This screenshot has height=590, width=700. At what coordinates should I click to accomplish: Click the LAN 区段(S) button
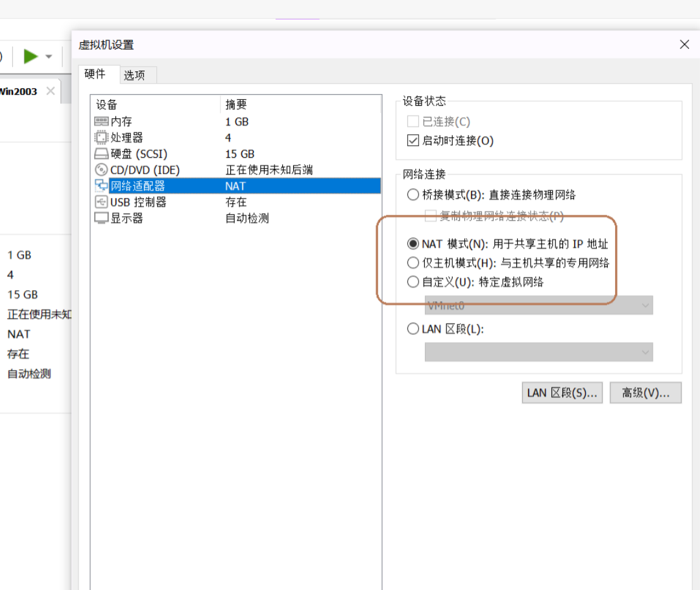(562, 392)
